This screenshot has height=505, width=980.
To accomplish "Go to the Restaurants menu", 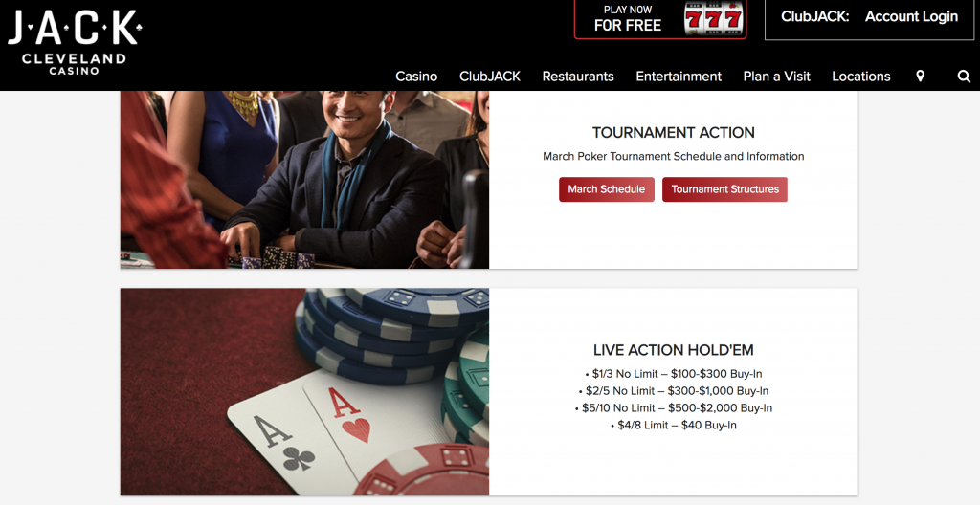I will (578, 77).
